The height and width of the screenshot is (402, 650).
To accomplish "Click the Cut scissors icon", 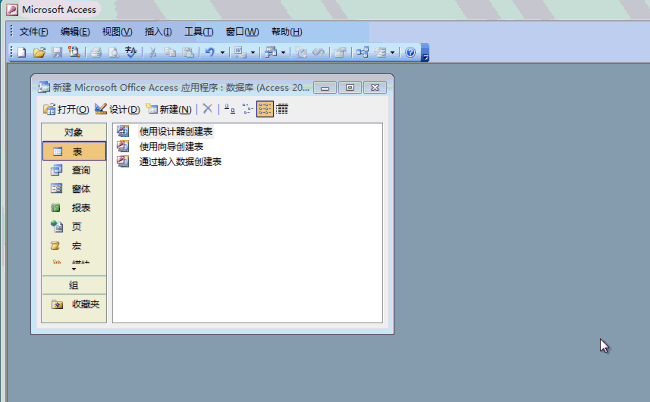I will click(x=153, y=53).
